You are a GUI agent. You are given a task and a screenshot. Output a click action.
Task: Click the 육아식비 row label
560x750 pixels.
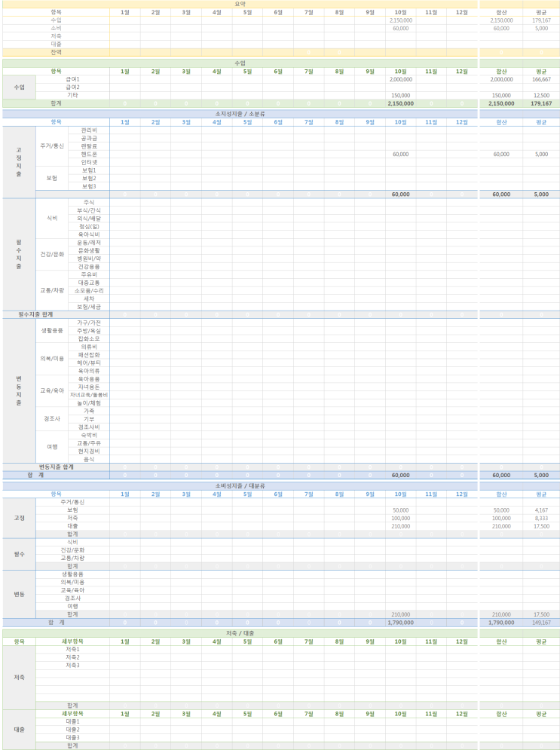89,235
